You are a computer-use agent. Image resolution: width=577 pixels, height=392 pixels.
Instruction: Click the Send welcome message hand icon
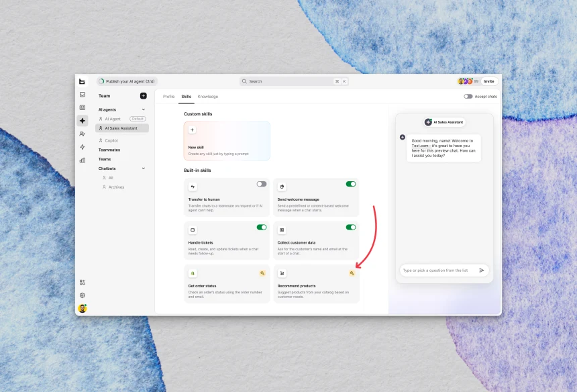[282, 187]
